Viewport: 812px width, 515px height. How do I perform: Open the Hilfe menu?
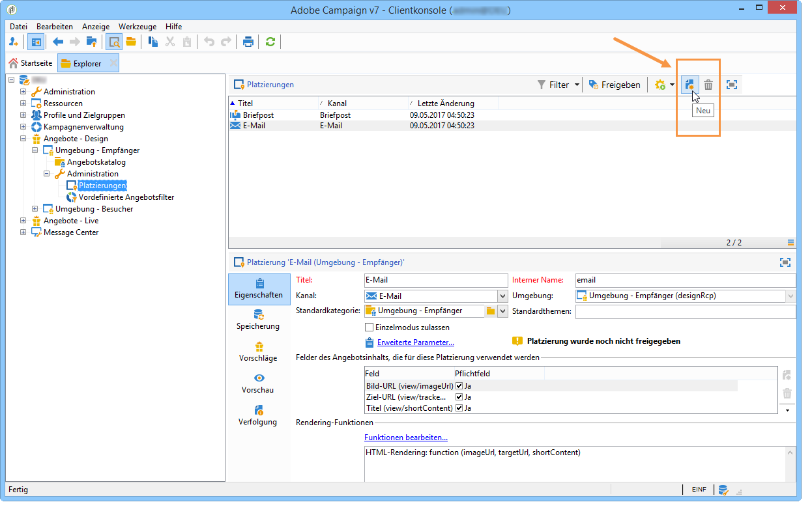click(174, 27)
